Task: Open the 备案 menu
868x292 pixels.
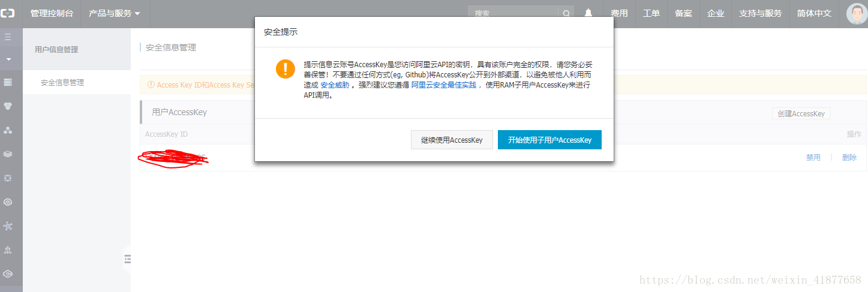Action: click(683, 13)
